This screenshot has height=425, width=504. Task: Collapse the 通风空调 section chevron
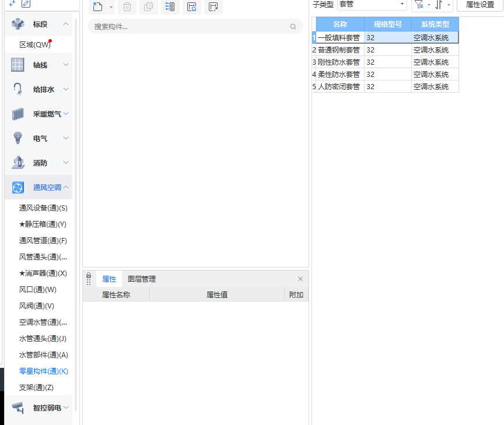pos(66,187)
